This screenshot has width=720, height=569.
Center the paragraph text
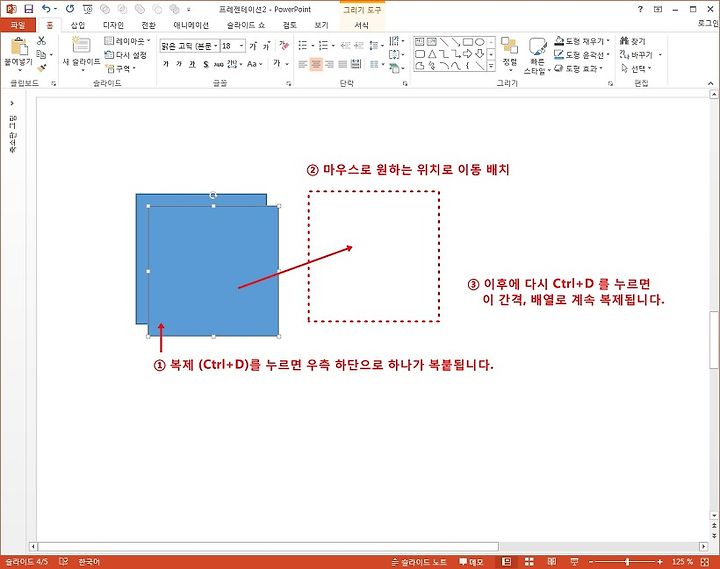click(316, 64)
